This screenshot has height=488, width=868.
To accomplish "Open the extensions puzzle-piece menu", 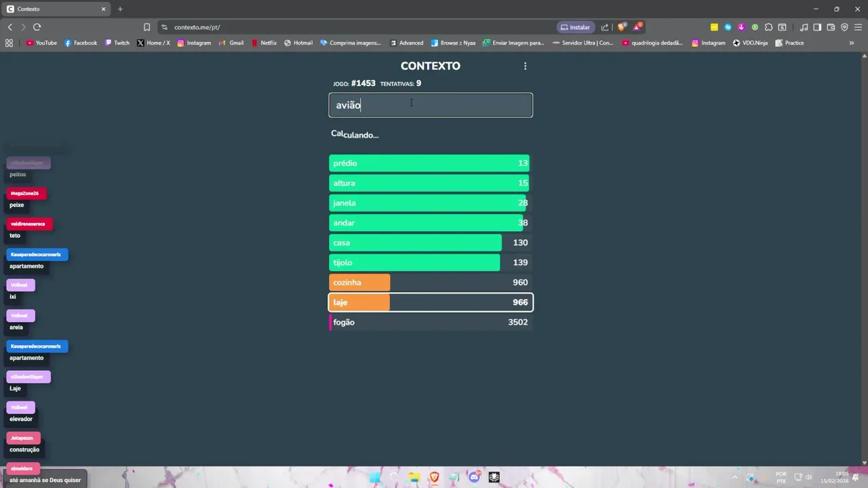I will [768, 27].
